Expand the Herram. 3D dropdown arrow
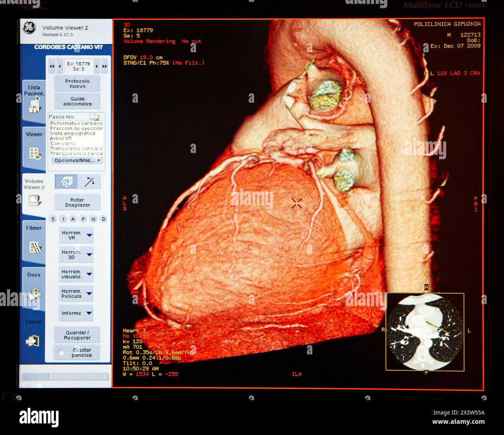Viewport: 504px width, 435px height. tap(89, 254)
